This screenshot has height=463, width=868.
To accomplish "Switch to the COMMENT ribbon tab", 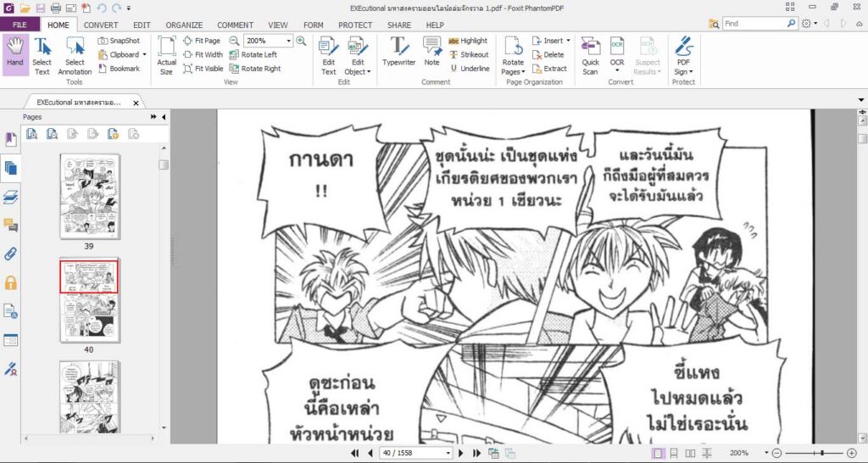I will [x=236, y=25].
